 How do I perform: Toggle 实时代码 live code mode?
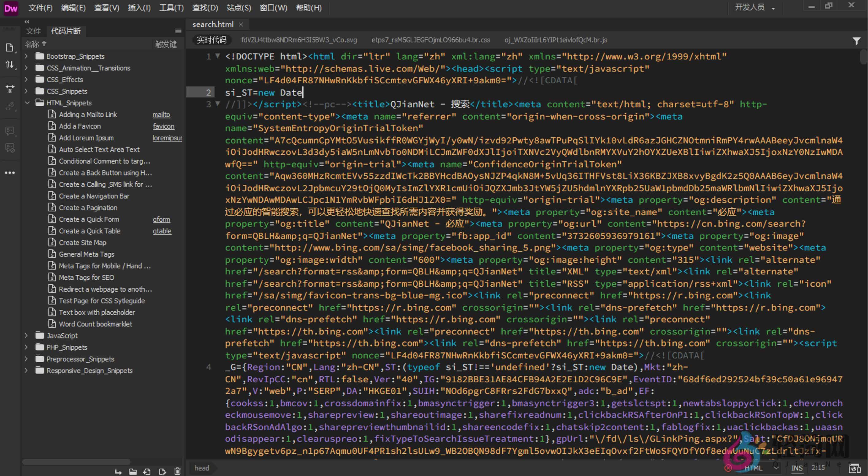[211, 40]
